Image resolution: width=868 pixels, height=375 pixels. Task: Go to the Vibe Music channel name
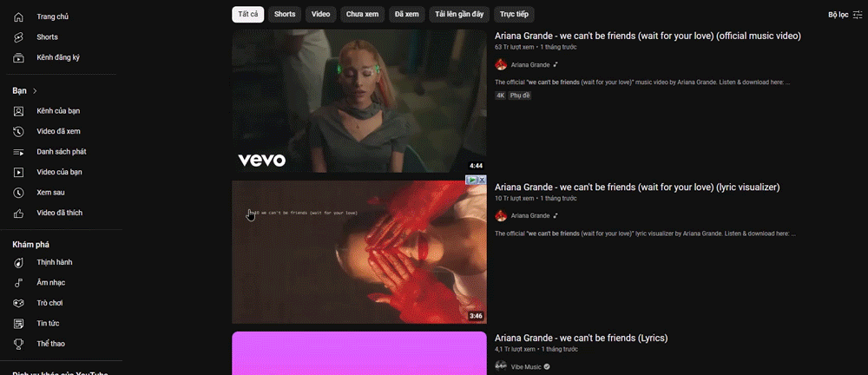tap(526, 366)
